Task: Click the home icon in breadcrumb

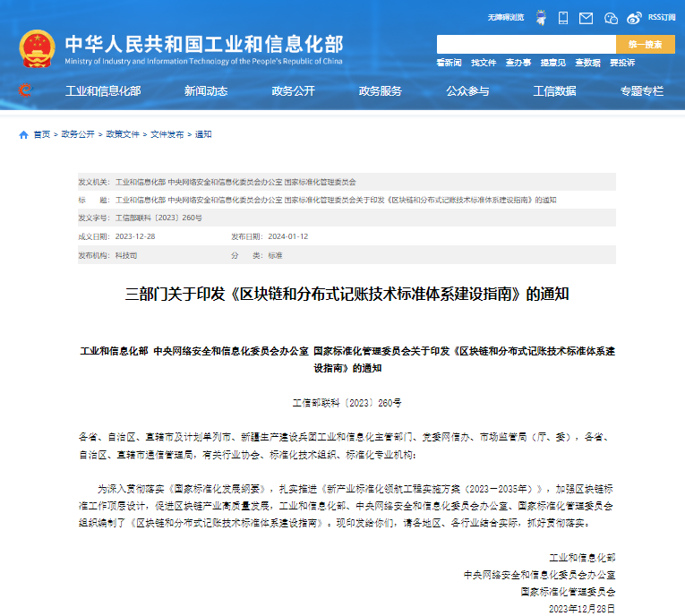Action: 23,134
